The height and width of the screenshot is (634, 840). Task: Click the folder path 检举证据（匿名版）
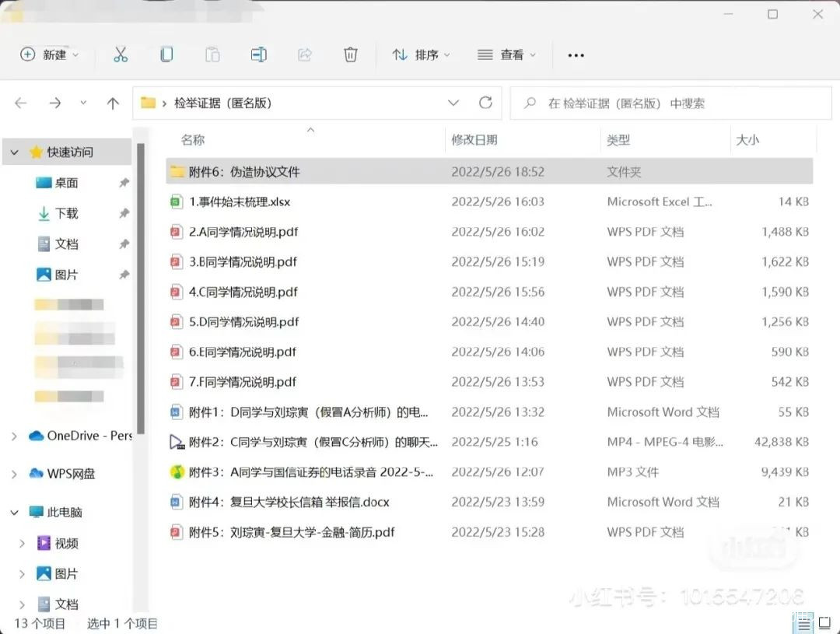click(223, 103)
